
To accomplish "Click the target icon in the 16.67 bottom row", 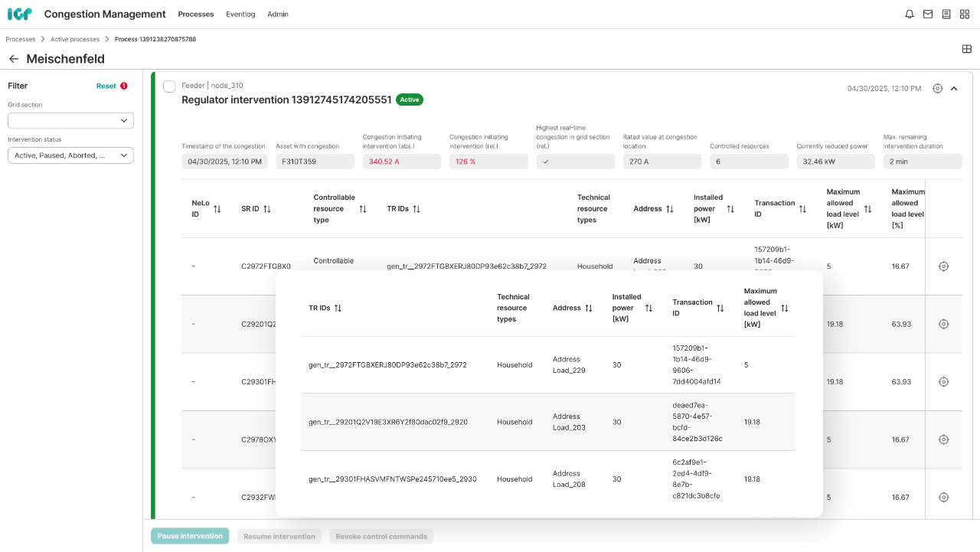I will [x=943, y=498].
